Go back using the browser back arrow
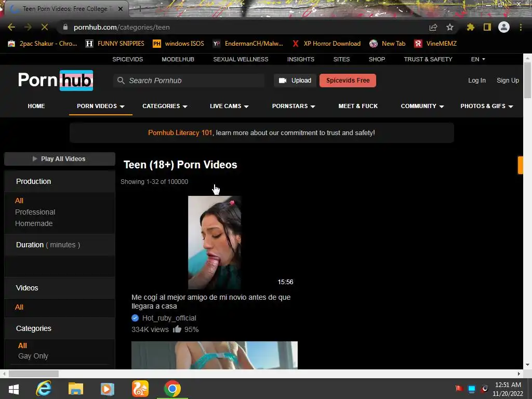 coord(11,27)
